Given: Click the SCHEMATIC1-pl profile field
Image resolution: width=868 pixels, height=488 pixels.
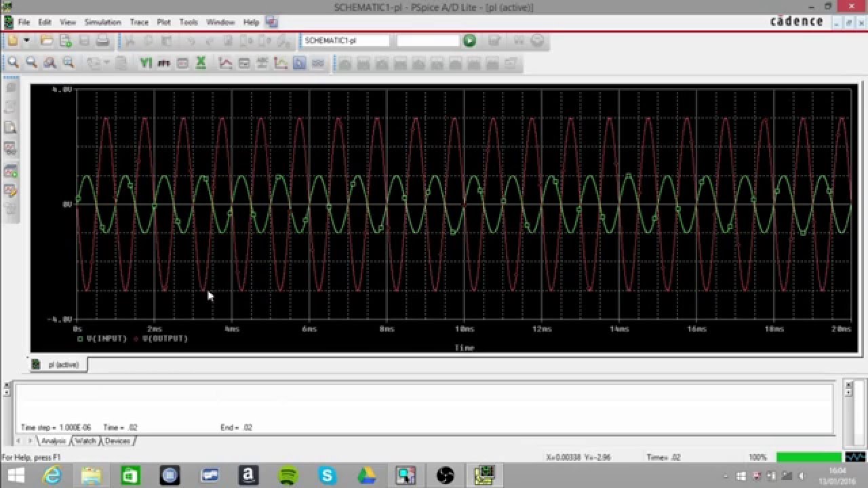Looking at the screenshot, I should [x=346, y=41].
